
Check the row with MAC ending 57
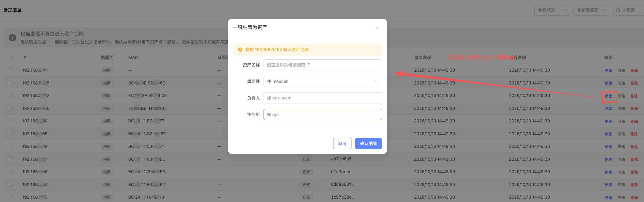(10, 133)
